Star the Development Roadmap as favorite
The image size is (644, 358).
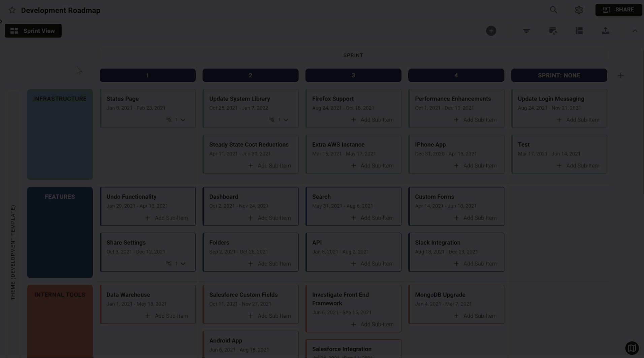pyautogui.click(x=12, y=10)
